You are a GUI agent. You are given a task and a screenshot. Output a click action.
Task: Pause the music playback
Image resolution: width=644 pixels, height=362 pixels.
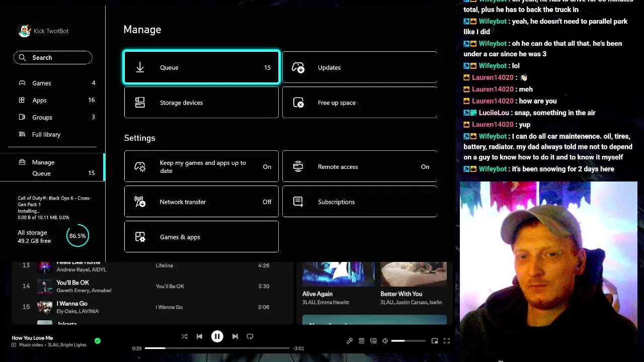[x=217, y=336]
